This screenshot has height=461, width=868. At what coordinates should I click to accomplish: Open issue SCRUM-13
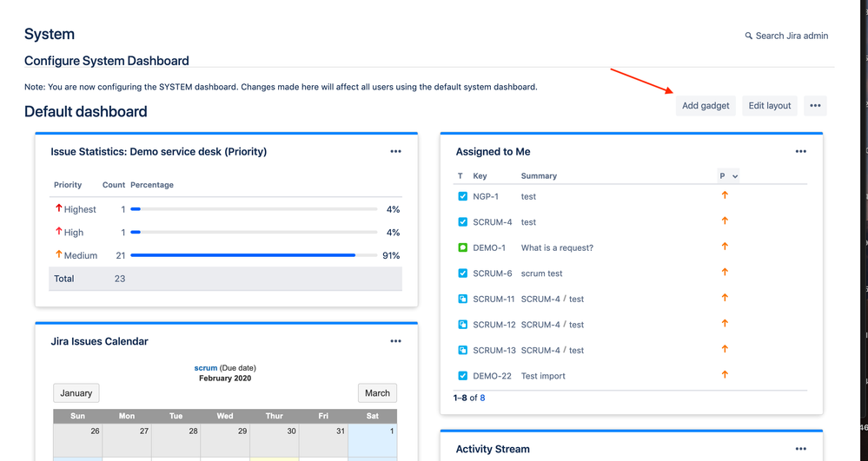coord(494,351)
